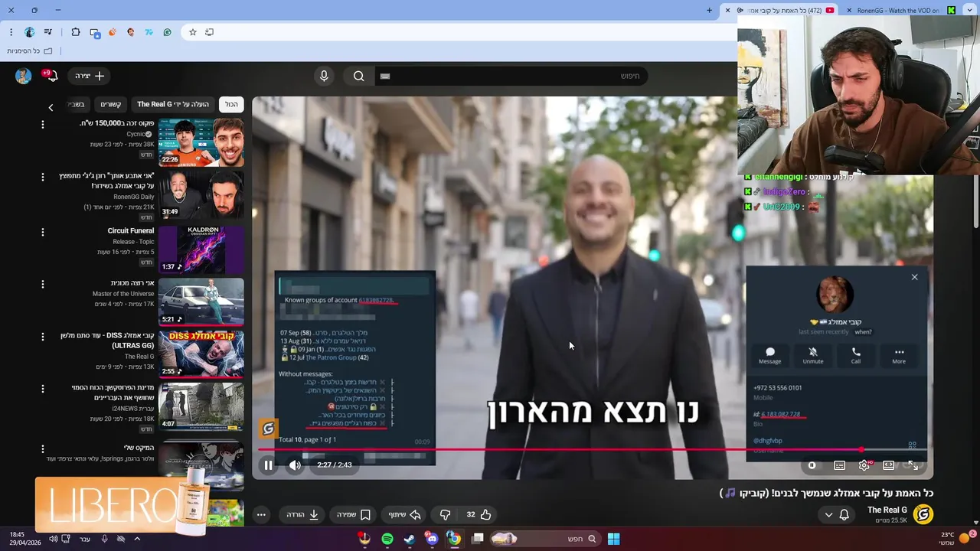This screenshot has width=980, height=551.
Task: Open options menu for the RonenGG Daily video
Action: 43,177
